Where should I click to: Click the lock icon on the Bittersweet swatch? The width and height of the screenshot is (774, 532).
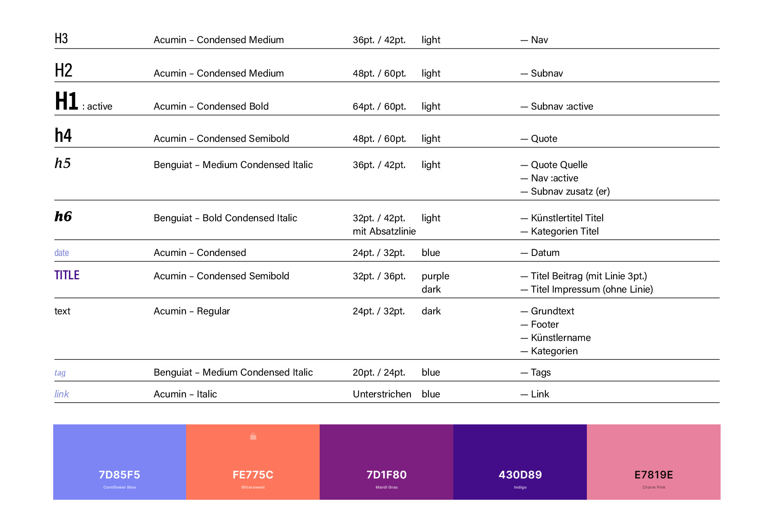pos(253,436)
